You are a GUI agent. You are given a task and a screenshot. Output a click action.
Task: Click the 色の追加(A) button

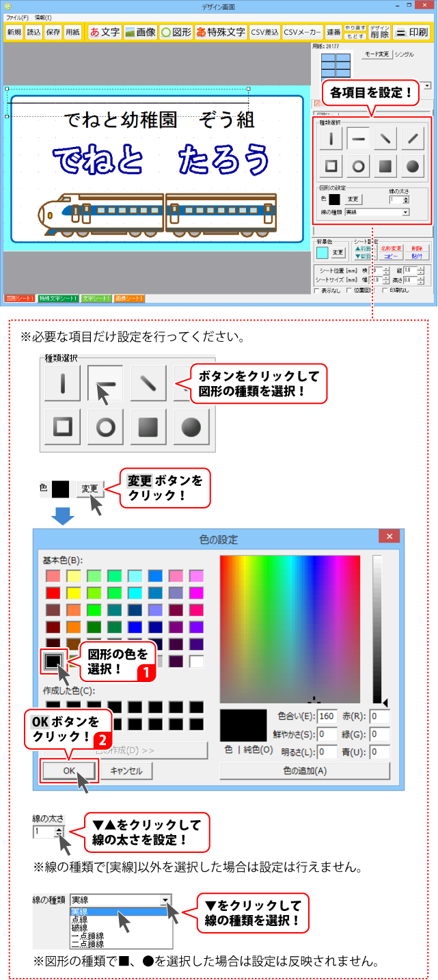(304, 770)
